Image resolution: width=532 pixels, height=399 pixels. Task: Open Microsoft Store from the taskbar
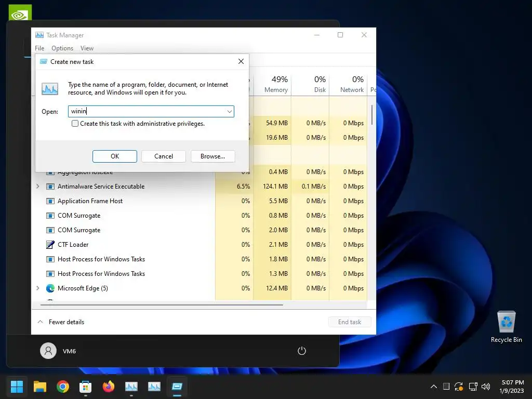click(x=86, y=387)
